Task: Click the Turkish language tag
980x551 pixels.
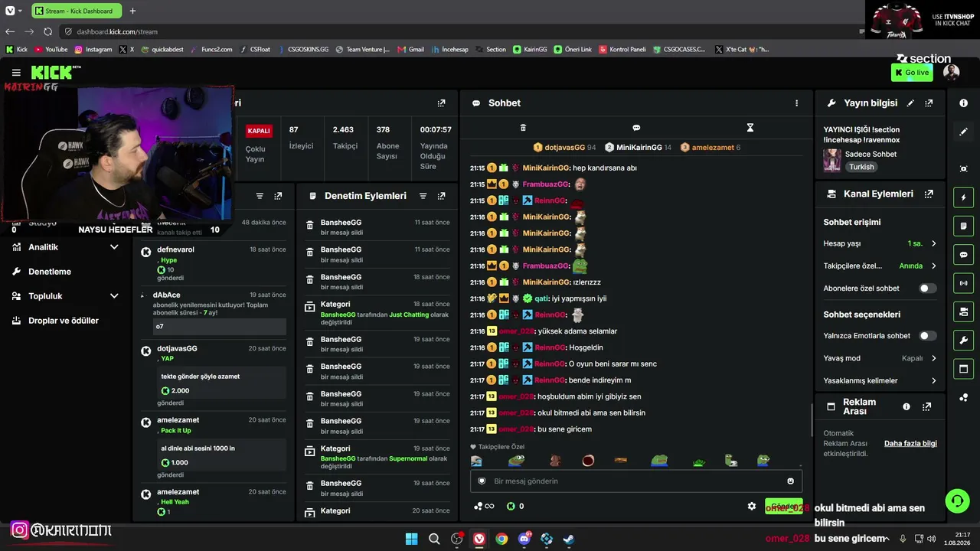Action: click(x=861, y=167)
